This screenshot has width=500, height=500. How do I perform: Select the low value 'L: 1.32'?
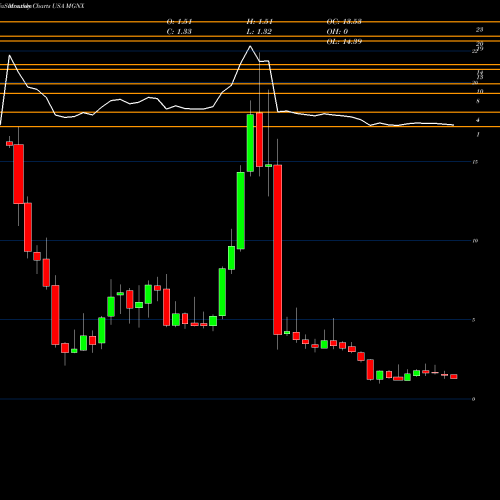[x=259, y=32]
